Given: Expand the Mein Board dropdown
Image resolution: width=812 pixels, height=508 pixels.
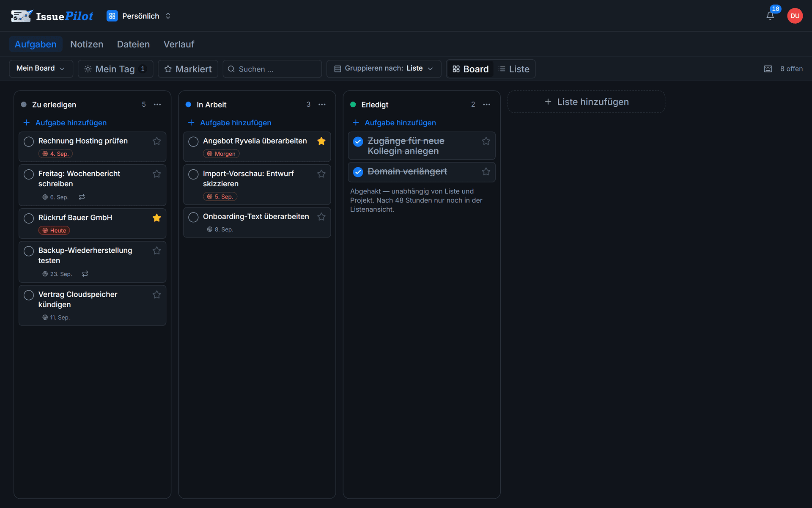Looking at the screenshot, I should tap(41, 69).
